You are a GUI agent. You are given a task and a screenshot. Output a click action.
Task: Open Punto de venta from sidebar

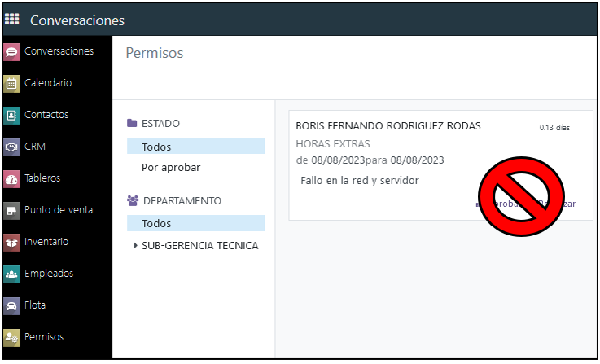(x=59, y=210)
